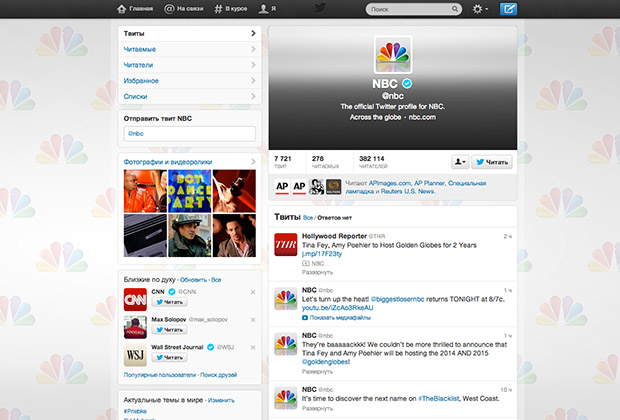Click into the Поиск search field
Image resolution: width=620 pixels, height=420 pixels.
(413, 9)
